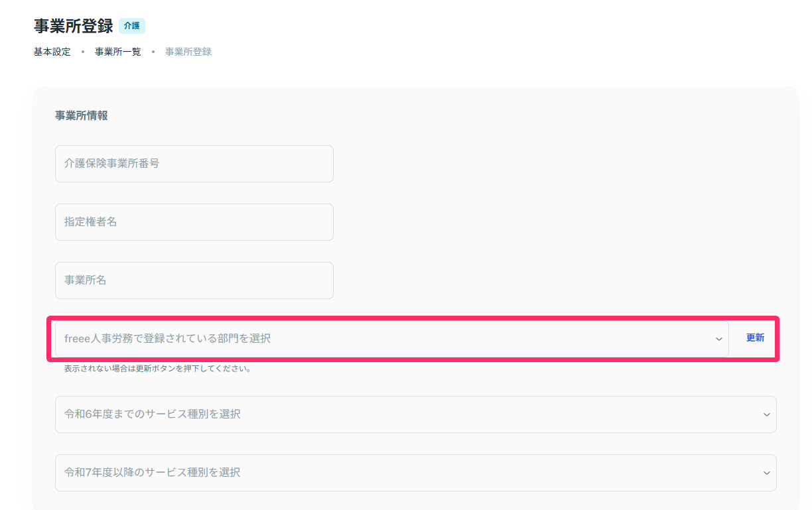812x510 pixels.
Task: Click the 更新 button beside the department selector
Action: (x=755, y=338)
